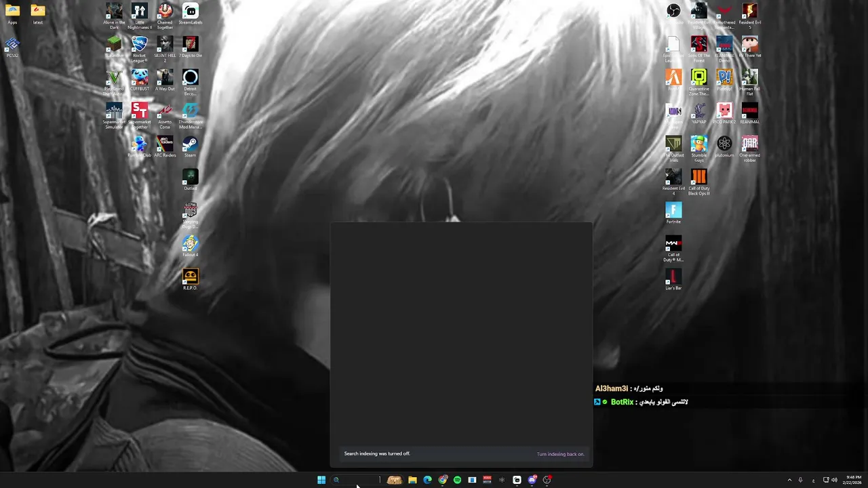Select plutonium desktop shortcut
Viewport: 868px width, 488px height.
click(725, 147)
